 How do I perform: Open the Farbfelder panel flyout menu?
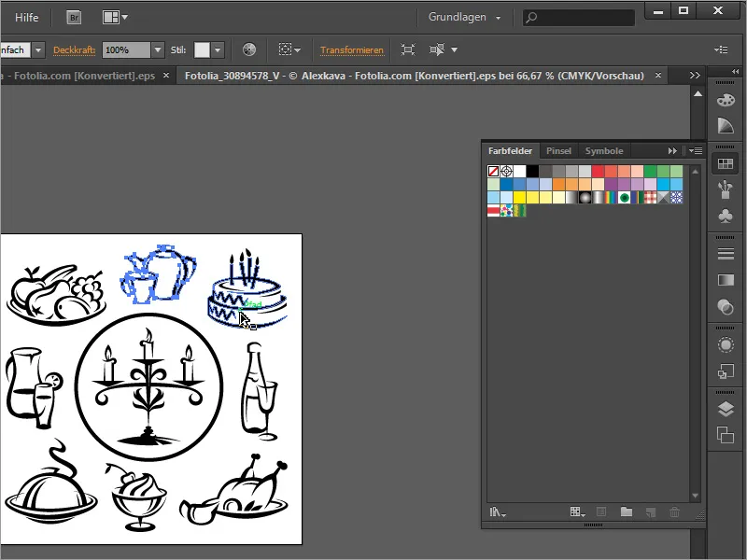coord(696,151)
